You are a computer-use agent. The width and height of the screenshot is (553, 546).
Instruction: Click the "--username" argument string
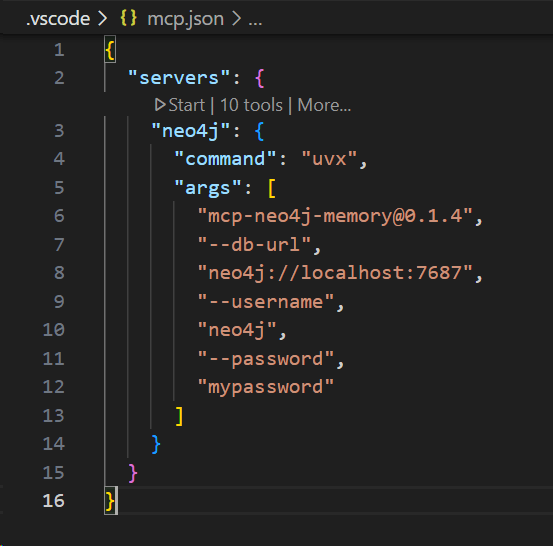pyautogui.click(x=266, y=302)
